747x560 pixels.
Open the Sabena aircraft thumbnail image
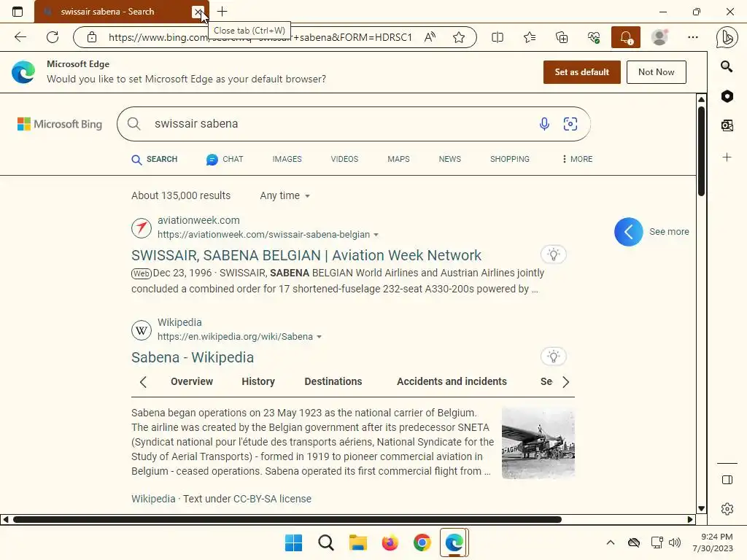538,443
